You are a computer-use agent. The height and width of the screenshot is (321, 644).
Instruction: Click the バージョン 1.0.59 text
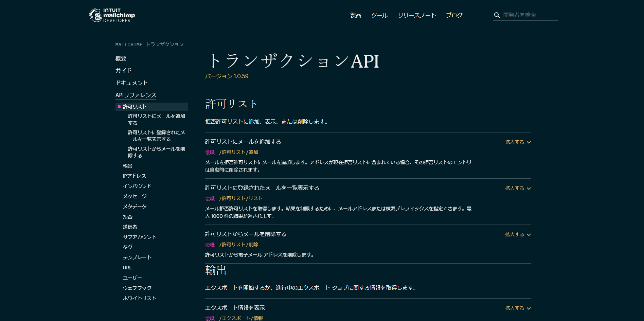(227, 76)
